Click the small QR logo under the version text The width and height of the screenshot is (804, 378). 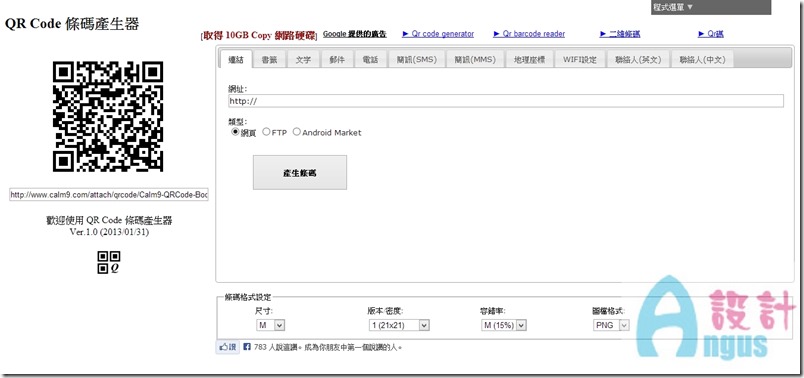tap(109, 262)
